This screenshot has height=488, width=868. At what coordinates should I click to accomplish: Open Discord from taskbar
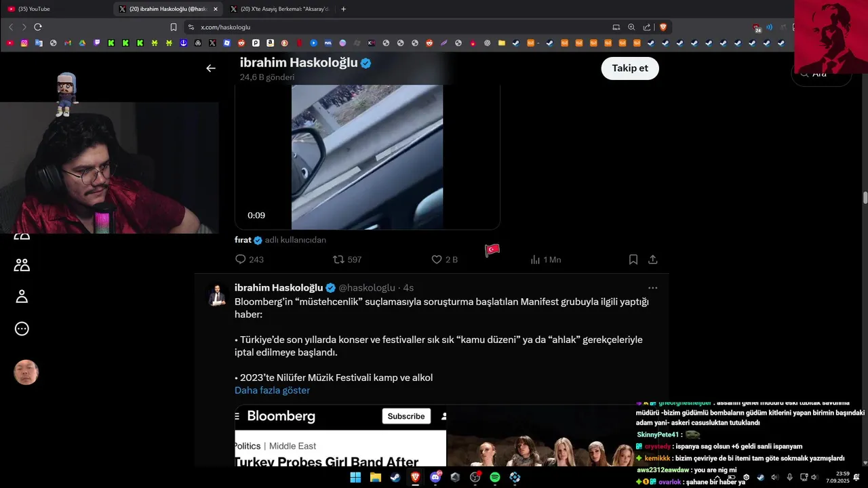pyautogui.click(x=435, y=477)
